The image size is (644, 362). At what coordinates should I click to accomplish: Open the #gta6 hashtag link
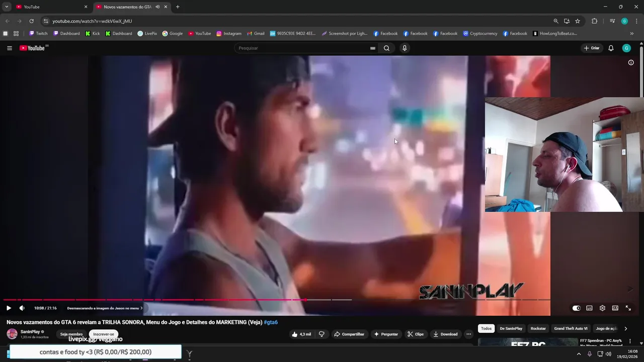click(x=271, y=322)
